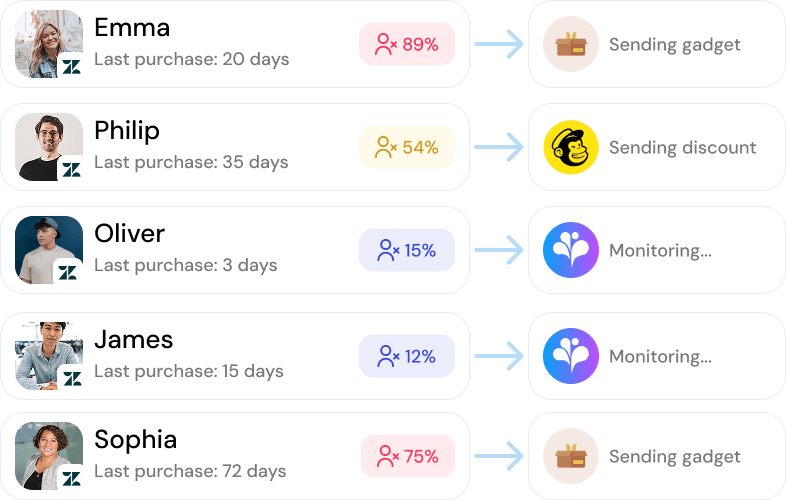This screenshot has width=786, height=500.
Task: Click the arrow leading to Philip's Sending discount
Action: (499, 148)
